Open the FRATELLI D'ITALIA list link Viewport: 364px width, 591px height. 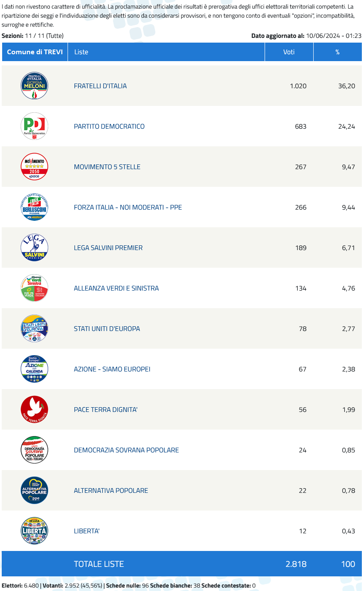pyautogui.click(x=100, y=86)
